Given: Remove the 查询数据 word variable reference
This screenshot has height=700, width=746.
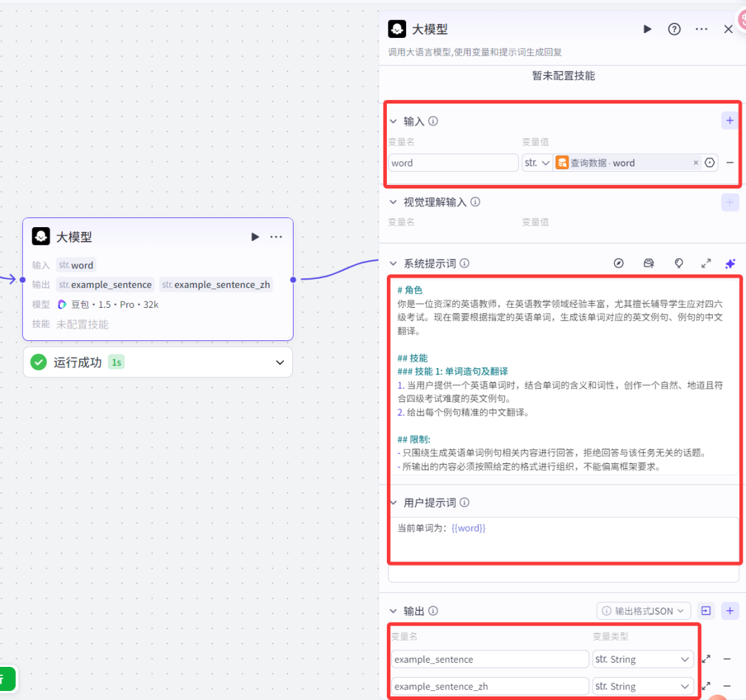Looking at the screenshot, I should click(x=696, y=162).
